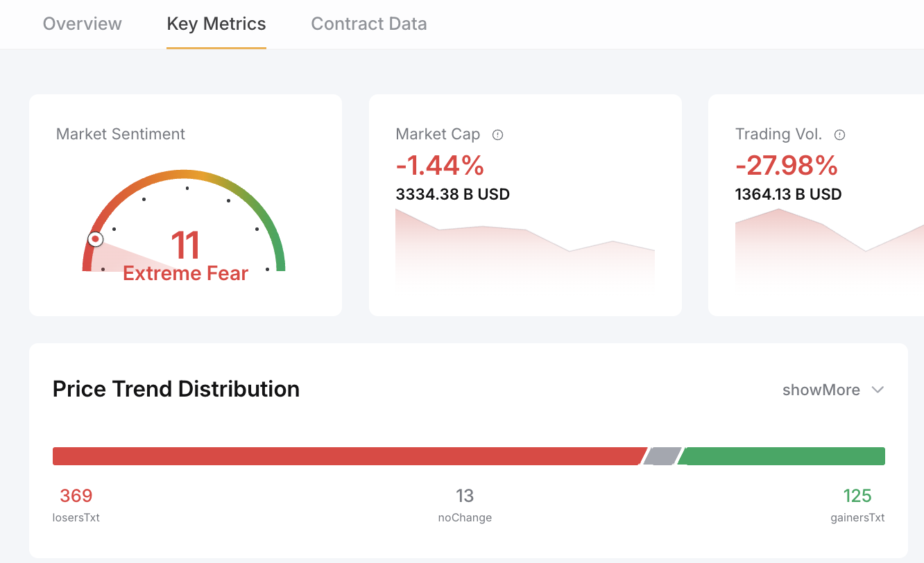Click the Trading Vol. -27.98% percentage value
Screen dimensions: 924x563
pos(787,166)
